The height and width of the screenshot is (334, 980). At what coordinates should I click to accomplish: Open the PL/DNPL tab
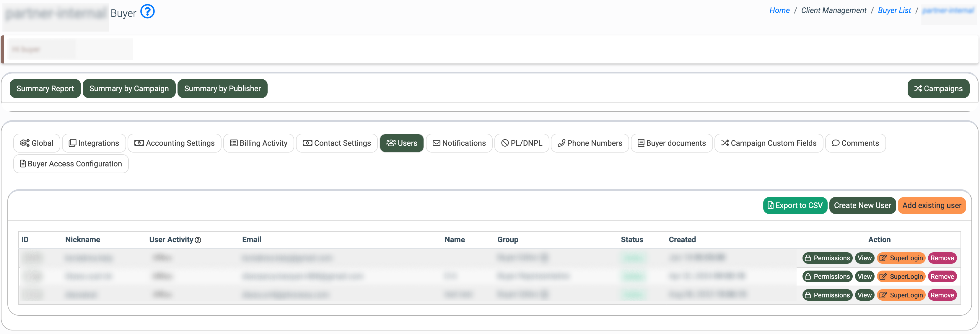click(x=522, y=143)
